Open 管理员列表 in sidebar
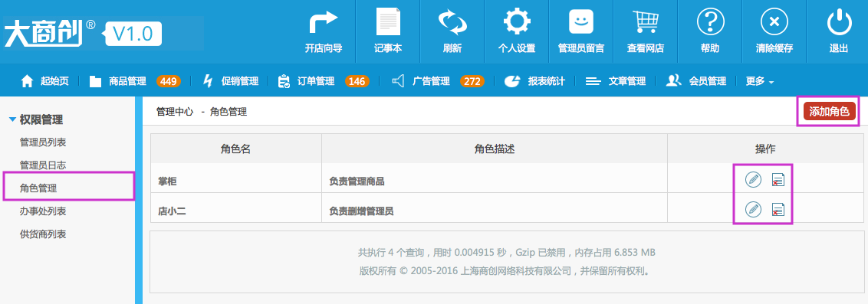Viewport: 868px width, 304px height. tap(43, 142)
